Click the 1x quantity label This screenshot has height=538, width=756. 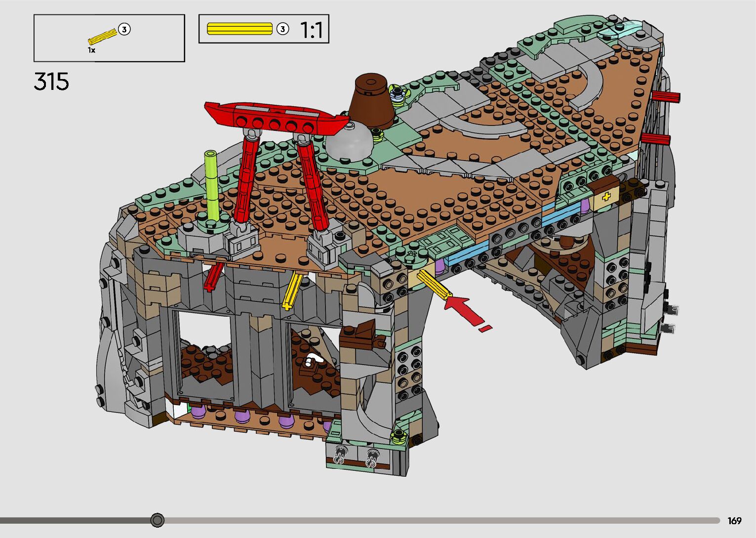click(92, 50)
